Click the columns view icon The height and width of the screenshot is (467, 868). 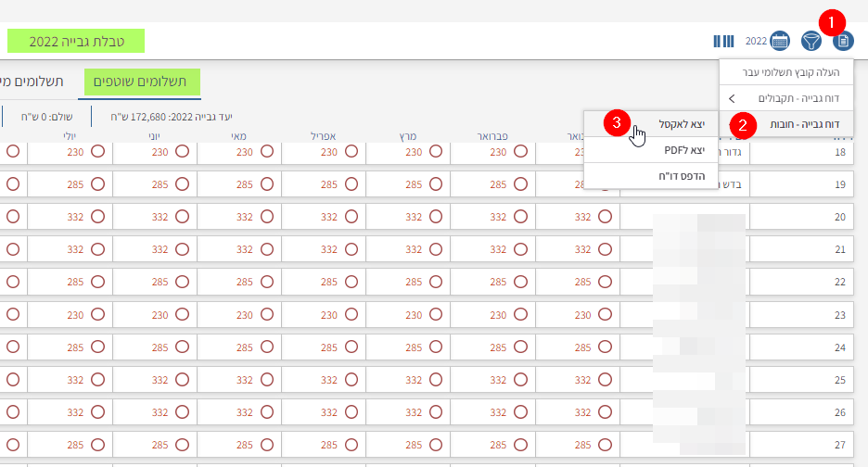(x=723, y=41)
